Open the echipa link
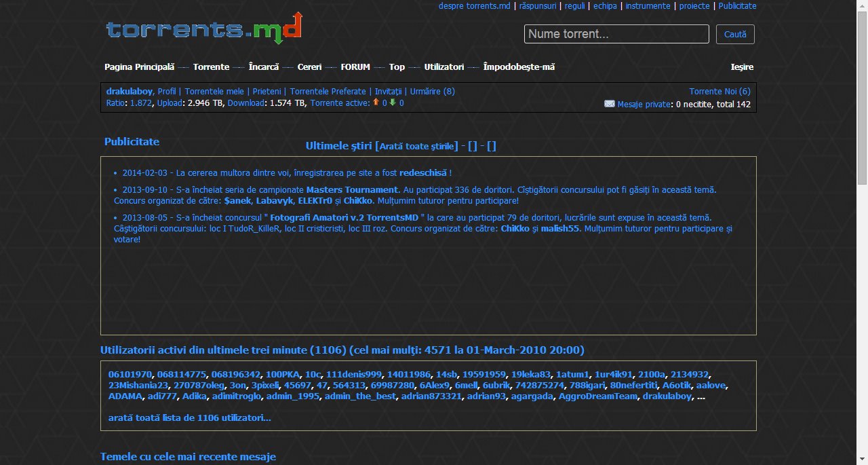868x465 pixels. tap(605, 6)
